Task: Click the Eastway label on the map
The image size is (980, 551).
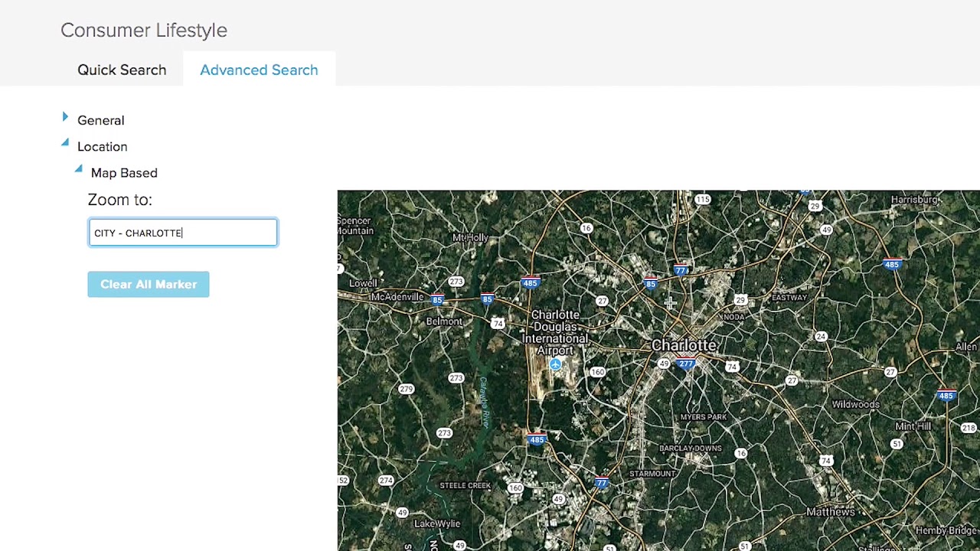Action: pyautogui.click(x=789, y=297)
